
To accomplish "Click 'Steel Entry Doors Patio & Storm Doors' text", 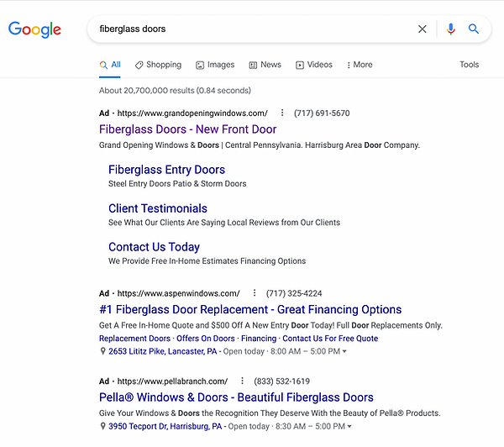I will [x=177, y=184].
